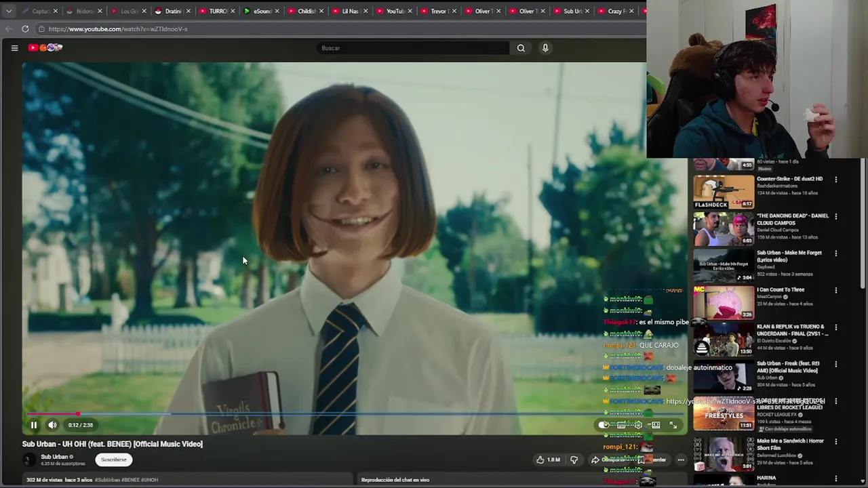Reload the page with the refresh icon
Viewport: 868px width, 488px height.
click(25, 28)
